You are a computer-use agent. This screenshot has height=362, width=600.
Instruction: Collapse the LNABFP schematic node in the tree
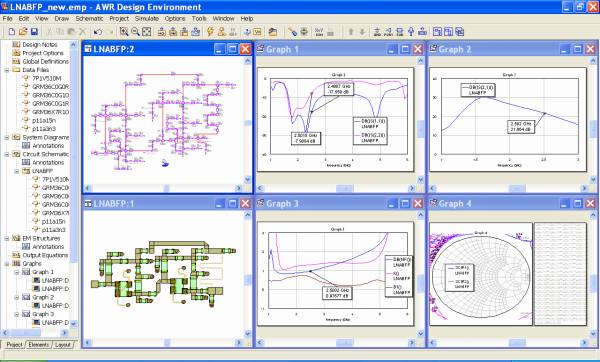(16, 171)
